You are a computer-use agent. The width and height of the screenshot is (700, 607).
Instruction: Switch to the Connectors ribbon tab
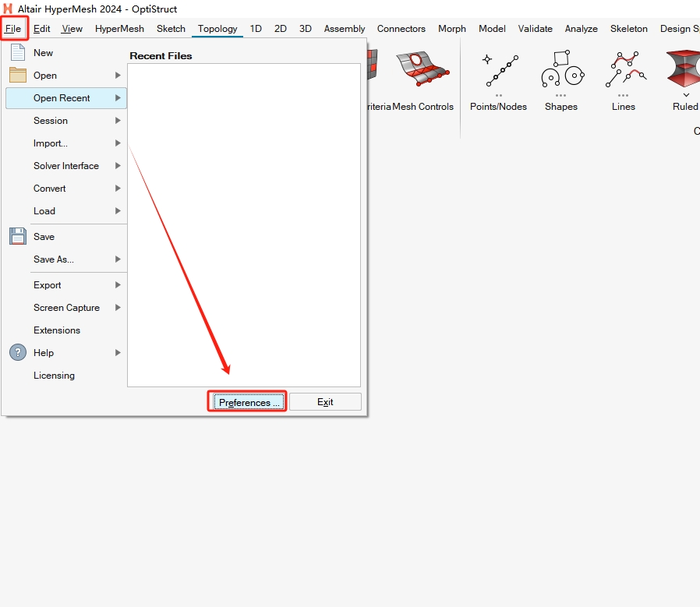[x=401, y=29]
